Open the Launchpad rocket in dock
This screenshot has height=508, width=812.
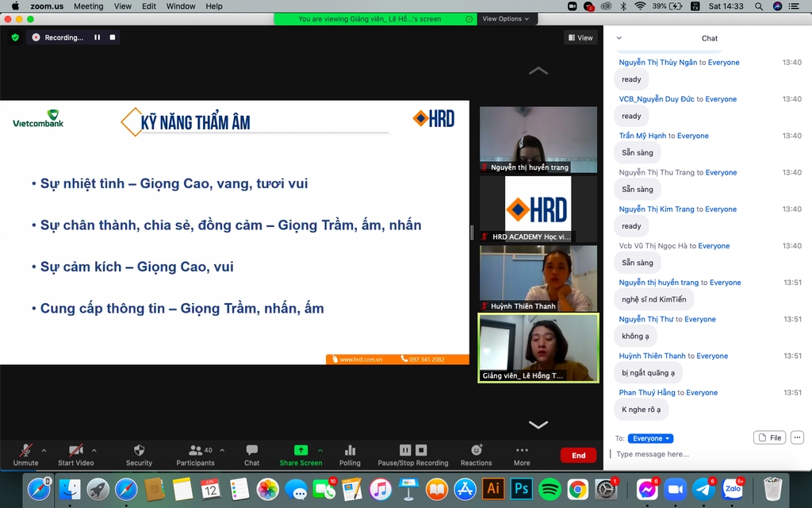tap(98, 489)
